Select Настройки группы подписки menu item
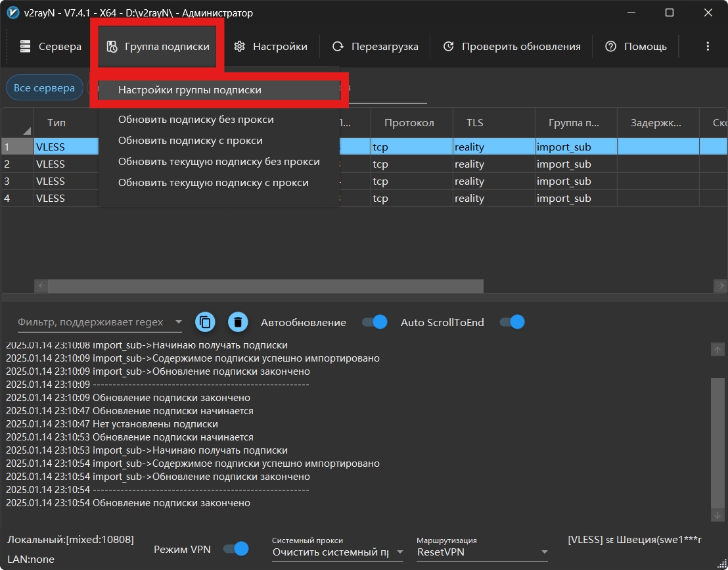 [190, 90]
